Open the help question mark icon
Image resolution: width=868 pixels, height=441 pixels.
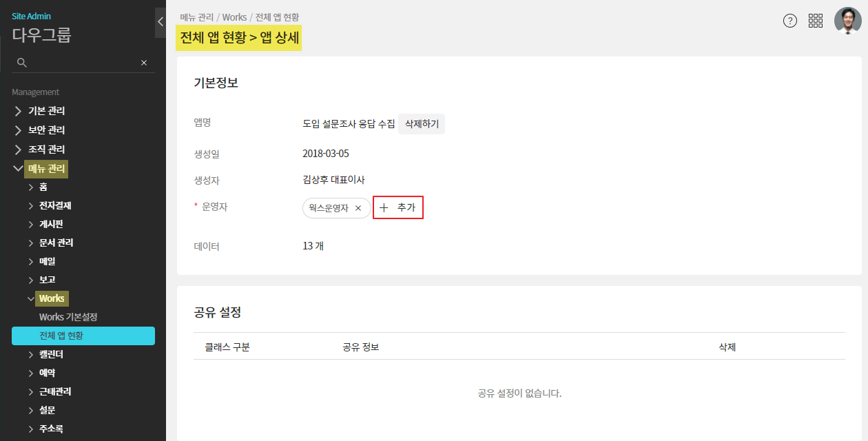coord(790,21)
